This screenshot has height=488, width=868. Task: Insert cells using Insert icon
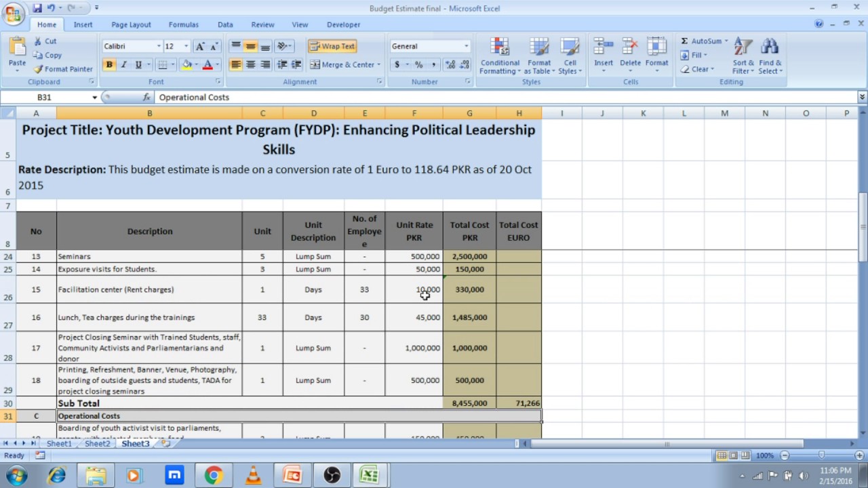[604, 47]
